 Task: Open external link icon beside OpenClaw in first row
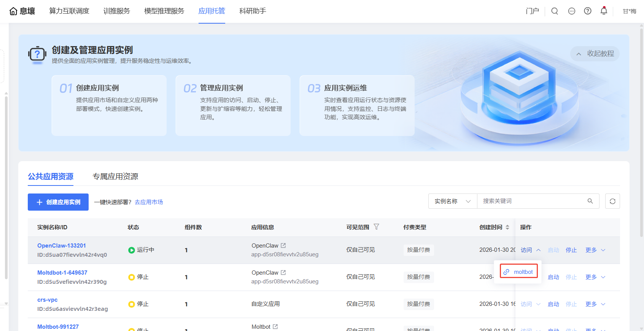pyautogui.click(x=283, y=246)
